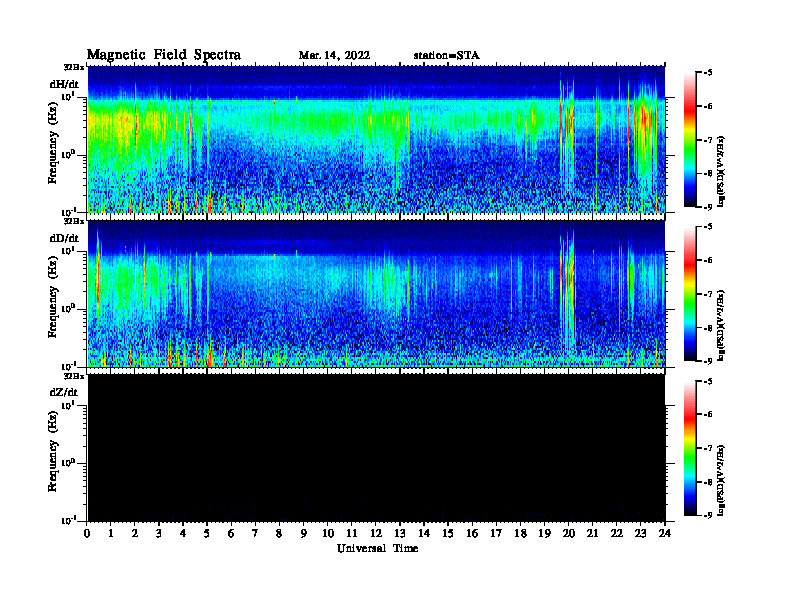Click hour tick label 17 on time axis

click(496, 533)
